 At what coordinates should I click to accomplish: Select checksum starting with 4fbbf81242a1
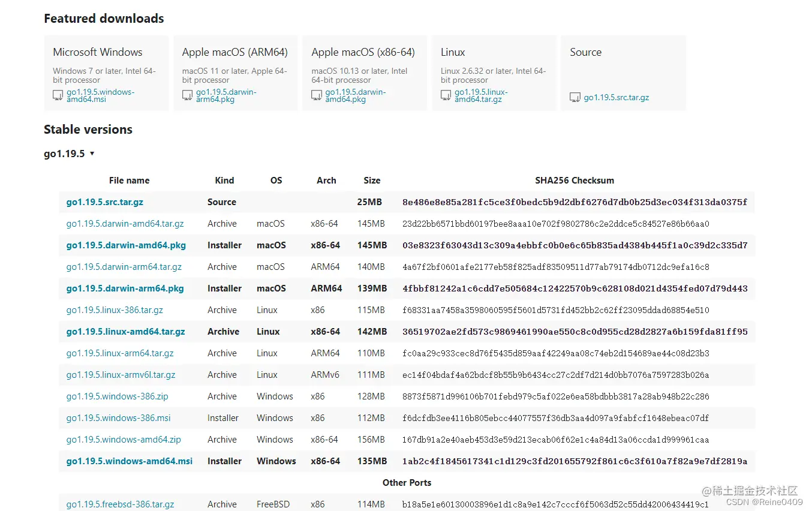point(575,288)
